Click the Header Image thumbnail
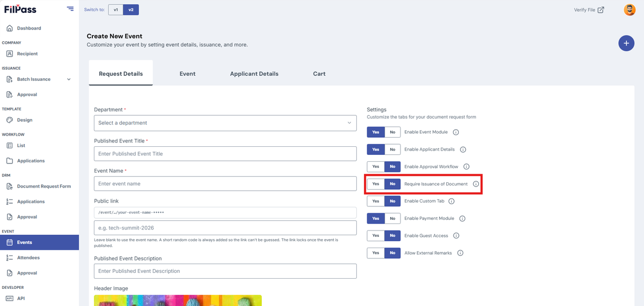This screenshot has width=644, height=306. (x=178, y=301)
